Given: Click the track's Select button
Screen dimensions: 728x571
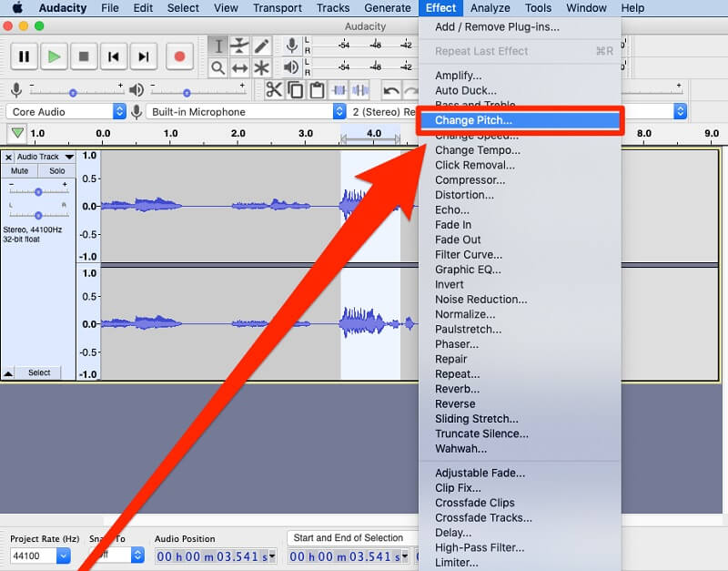Looking at the screenshot, I should point(39,372).
